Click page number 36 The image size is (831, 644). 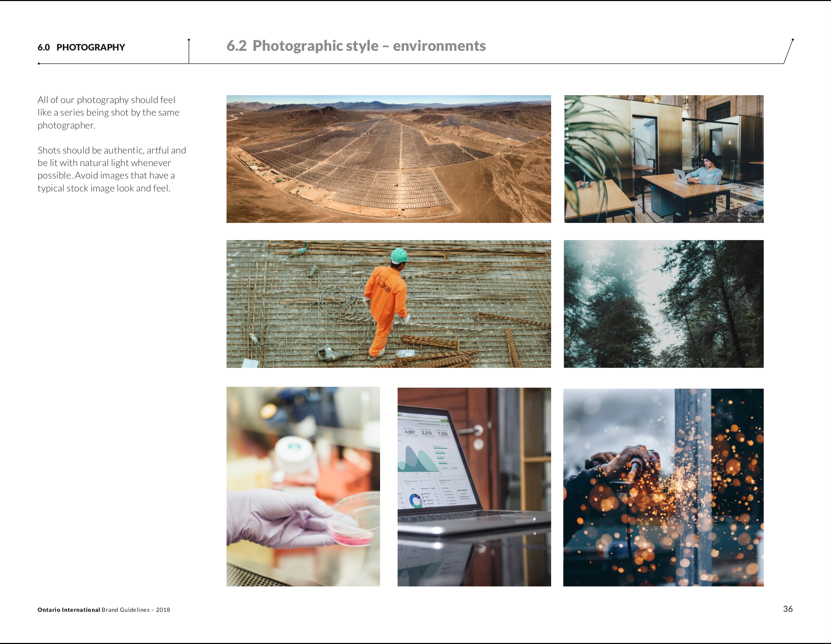(788, 609)
